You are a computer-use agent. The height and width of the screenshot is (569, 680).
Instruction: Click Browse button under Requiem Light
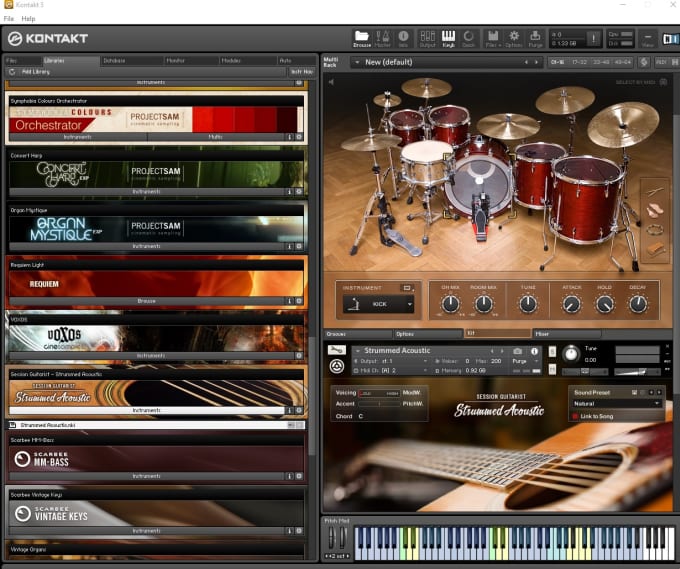click(147, 301)
